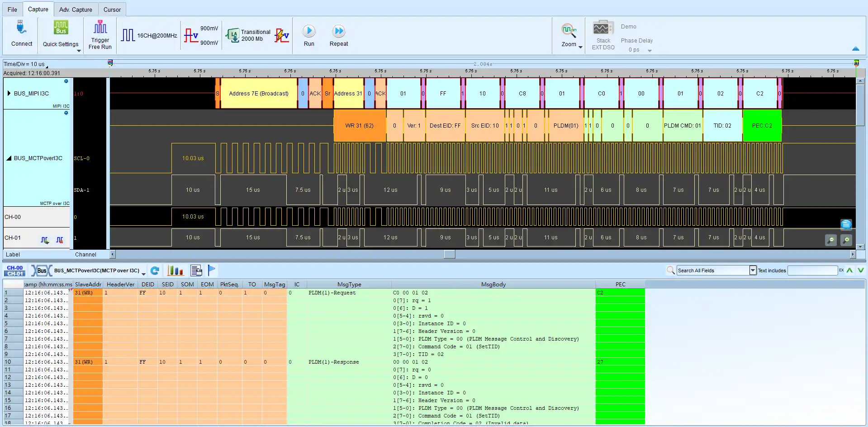Switch to the Adv. Capture tab
The height and width of the screenshot is (427, 868).
click(x=76, y=9)
